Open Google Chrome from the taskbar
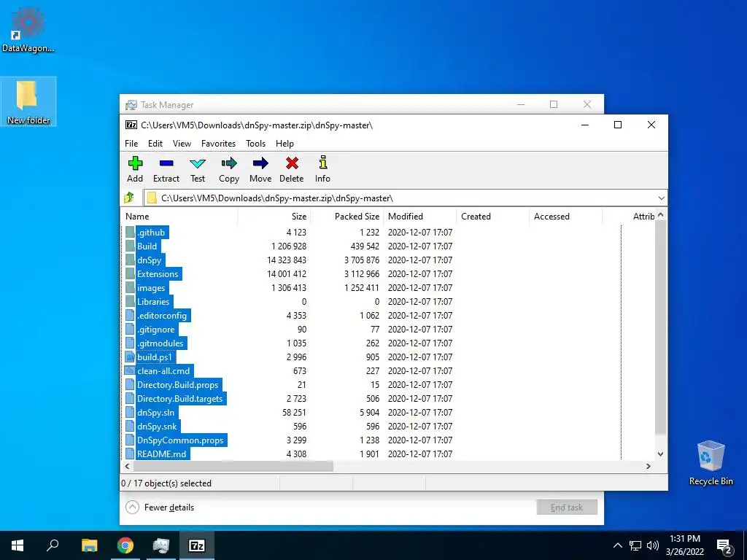The image size is (747, 560). pos(125,545)
